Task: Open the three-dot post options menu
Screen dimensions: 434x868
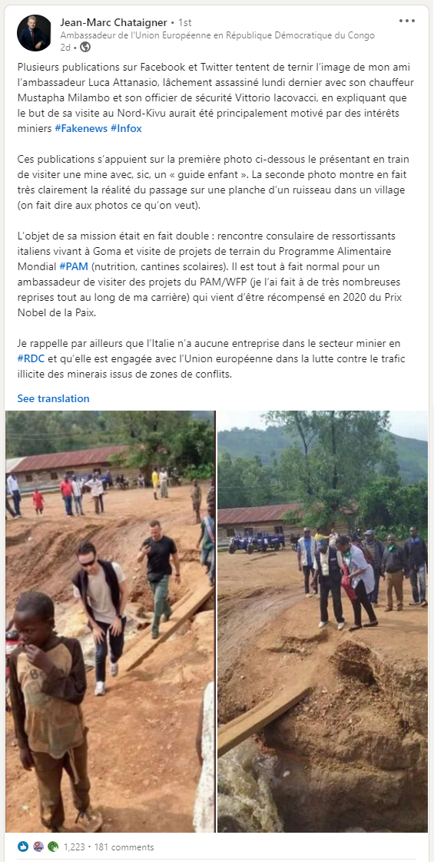Action: pos(407,21)
